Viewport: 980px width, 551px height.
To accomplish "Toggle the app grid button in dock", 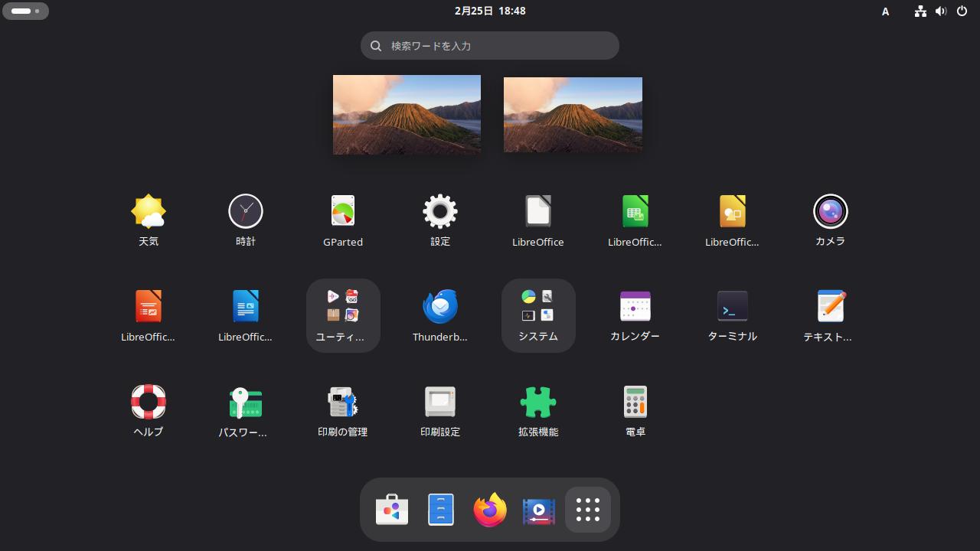I will coord(588,510).
